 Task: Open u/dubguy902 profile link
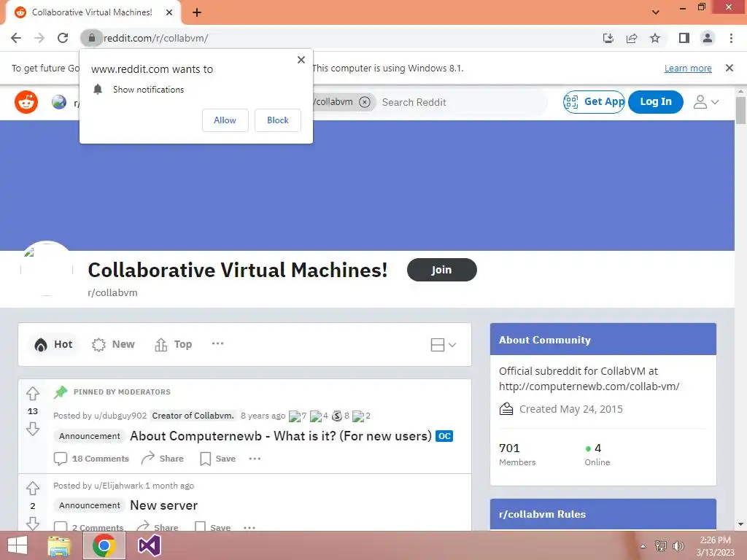coord(120,415)
